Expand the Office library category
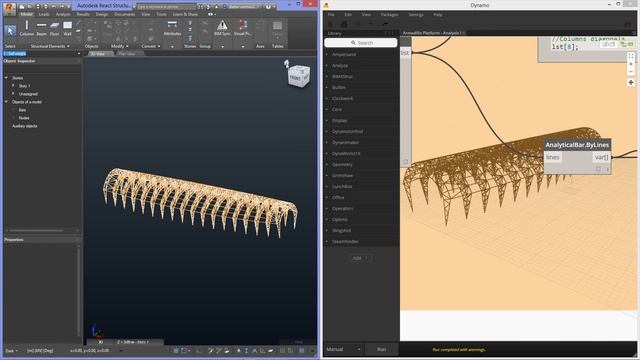Viewport: 640px width, 360px height. coord(338,198)
